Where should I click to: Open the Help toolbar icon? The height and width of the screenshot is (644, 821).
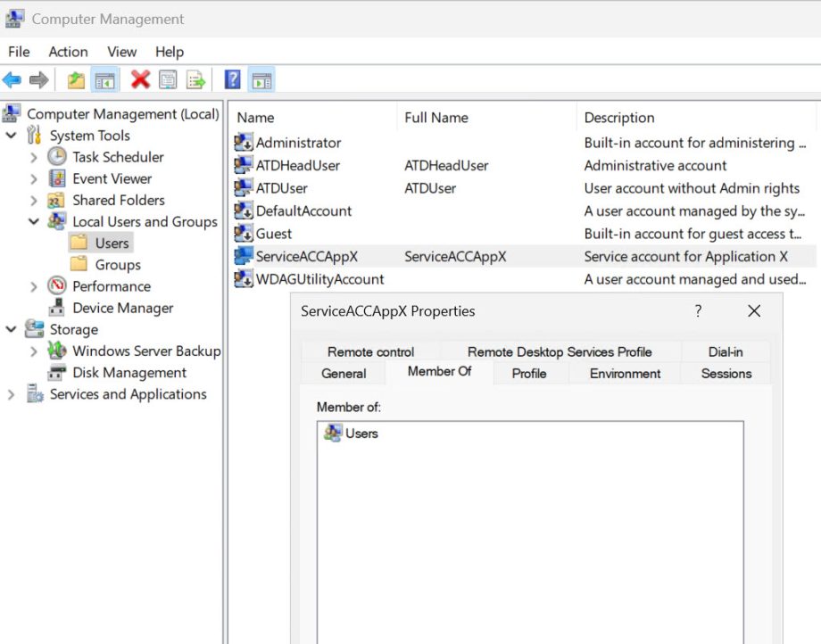tap(230, 79)
